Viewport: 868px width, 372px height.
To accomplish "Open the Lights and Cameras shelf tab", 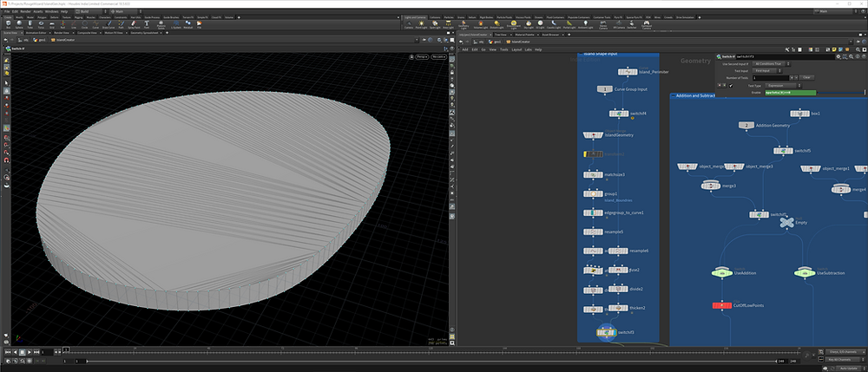I will coord(416,17).
